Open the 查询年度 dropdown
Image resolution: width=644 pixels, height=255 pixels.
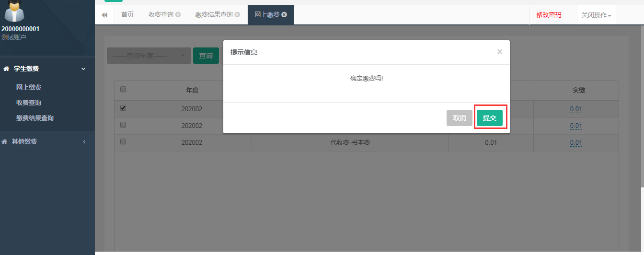tap(149, 56)
